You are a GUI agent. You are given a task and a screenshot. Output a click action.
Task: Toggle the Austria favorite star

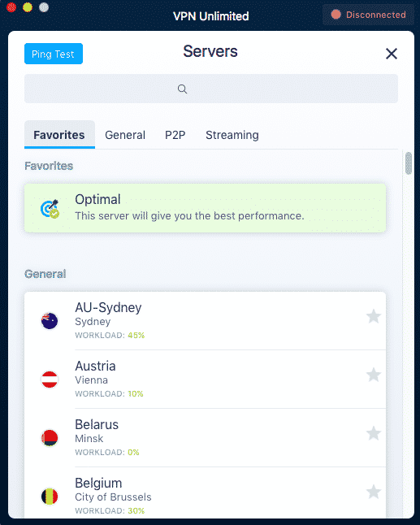[x=373, y=375]
